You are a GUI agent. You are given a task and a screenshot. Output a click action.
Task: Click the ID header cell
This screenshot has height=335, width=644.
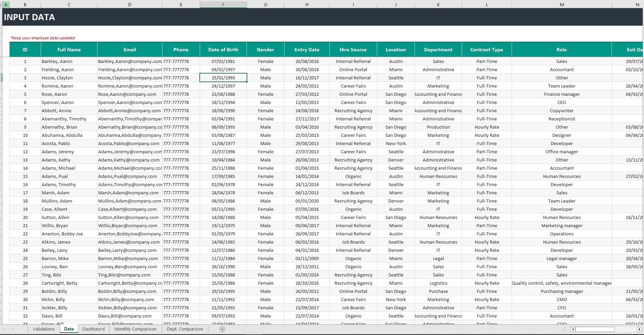pyautogui.click(x=25, y=50)
